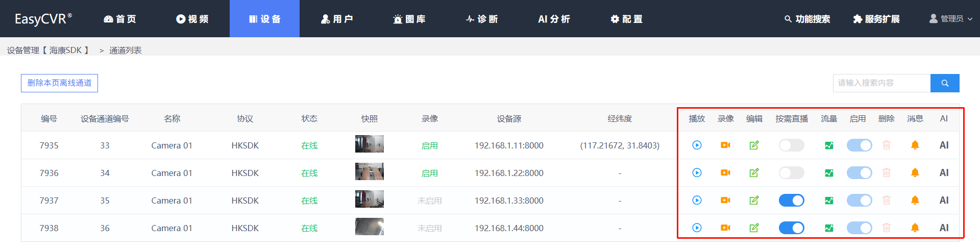Click the search content input field
This screenshot has width=980, height=250.
[x=881, y=83]
